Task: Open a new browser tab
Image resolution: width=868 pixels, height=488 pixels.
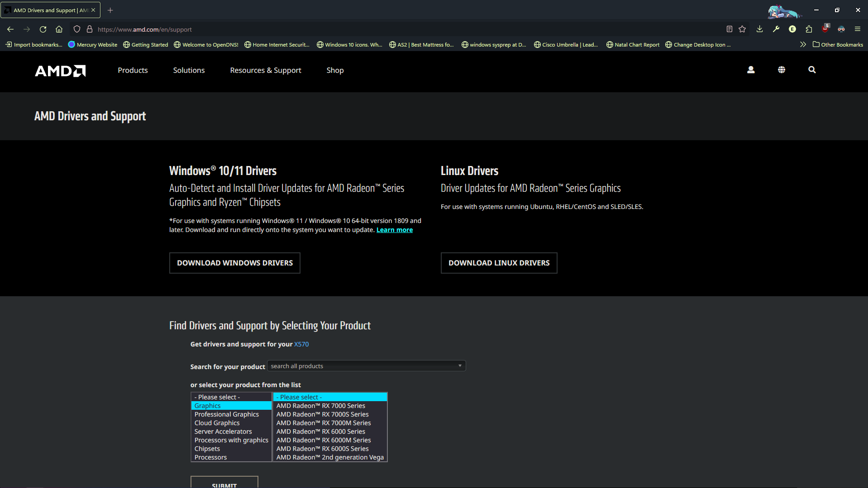Action: click(x=110, y=10)
